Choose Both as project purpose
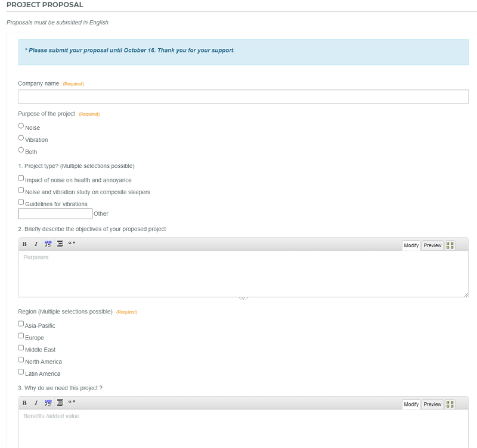 21,150
